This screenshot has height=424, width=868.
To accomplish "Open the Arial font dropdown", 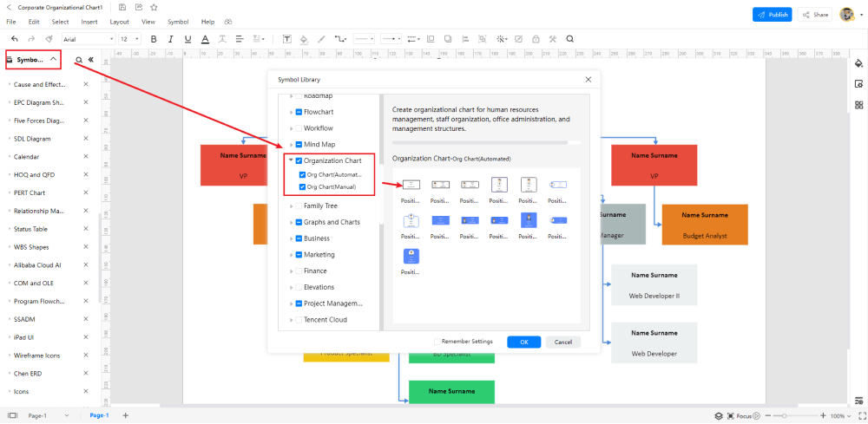I will tap(88, 39).
